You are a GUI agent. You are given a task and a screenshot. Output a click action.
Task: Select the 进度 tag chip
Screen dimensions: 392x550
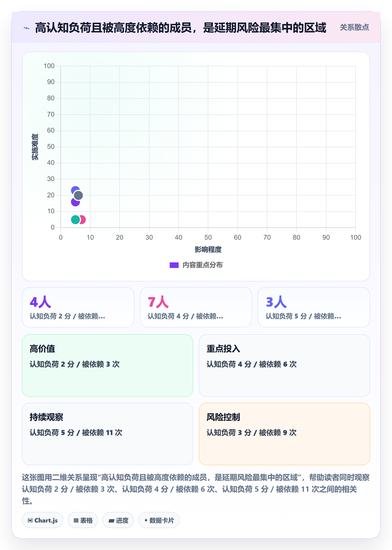pos(118,520)
